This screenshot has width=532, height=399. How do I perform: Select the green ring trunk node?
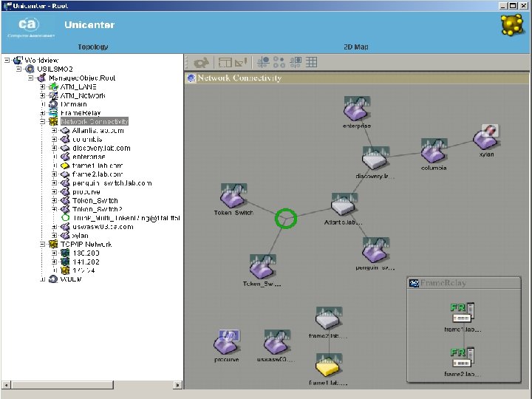click(286, 219)
